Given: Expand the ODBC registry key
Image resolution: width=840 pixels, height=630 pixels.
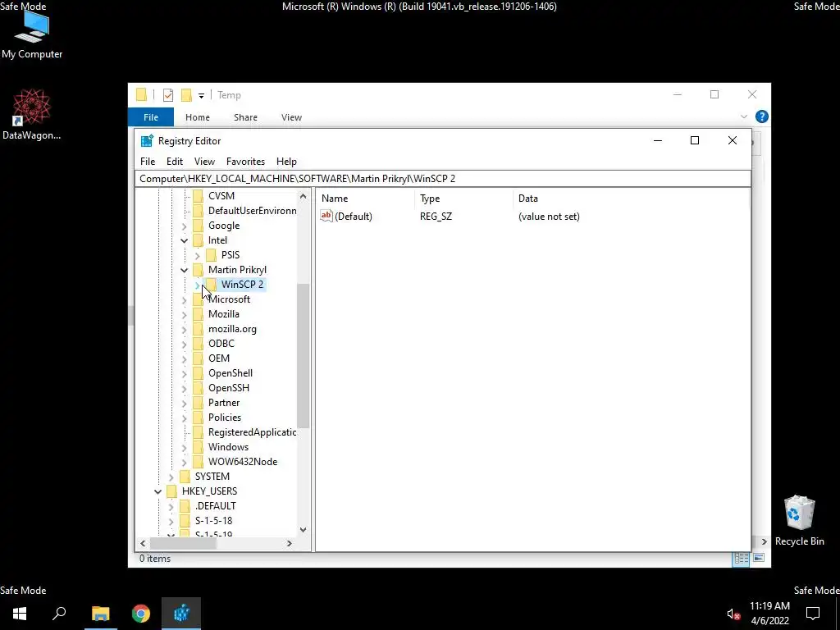Looking at the screenshot, I should (185, 344).
